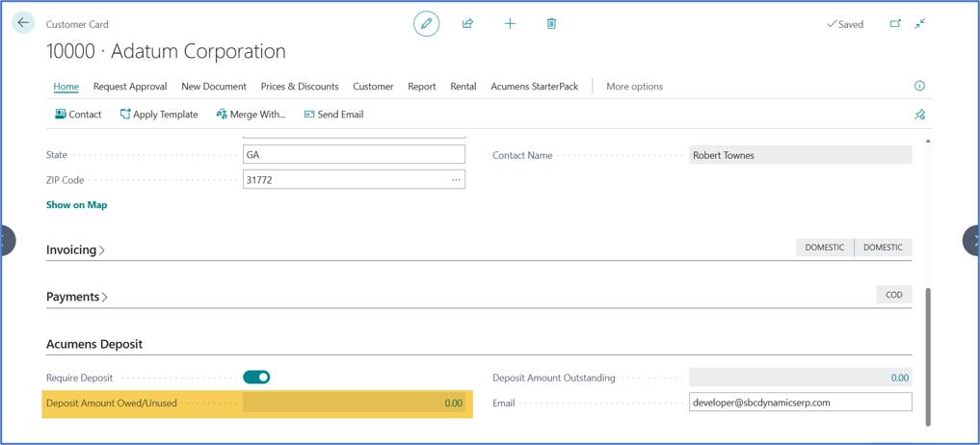
Task: Go to previous record left arrow
Action: [6, 241]
